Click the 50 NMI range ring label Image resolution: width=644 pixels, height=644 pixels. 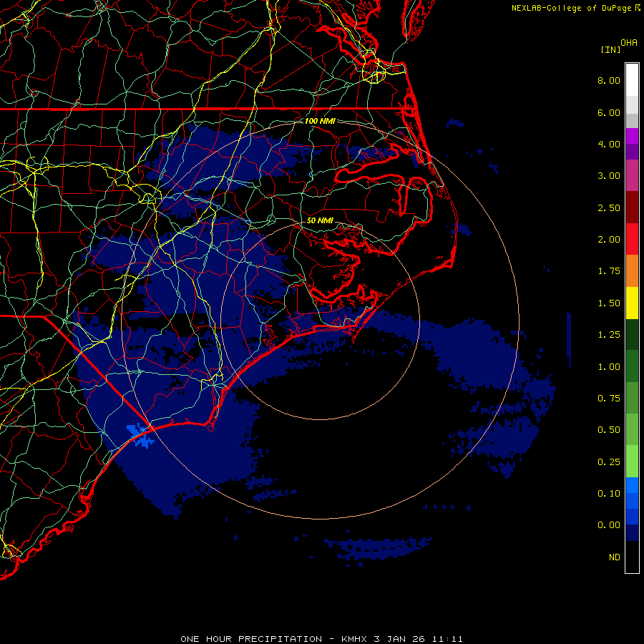point(320,220)
